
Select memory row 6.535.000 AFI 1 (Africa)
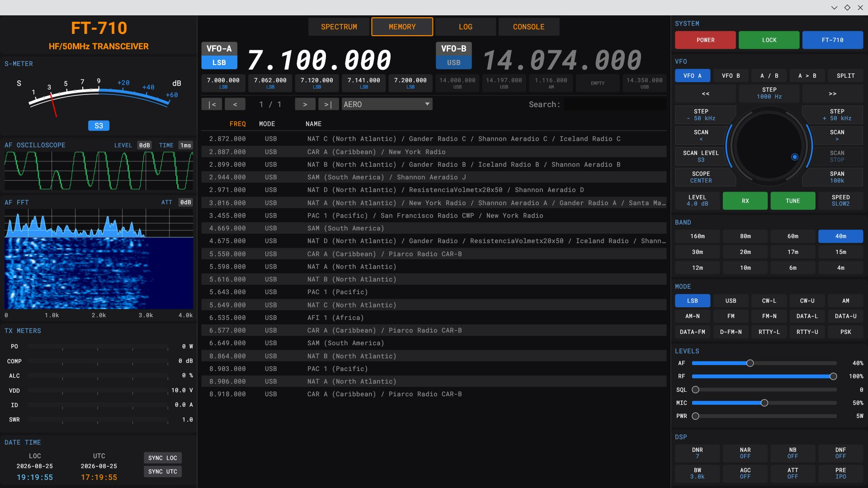point(434,318)
